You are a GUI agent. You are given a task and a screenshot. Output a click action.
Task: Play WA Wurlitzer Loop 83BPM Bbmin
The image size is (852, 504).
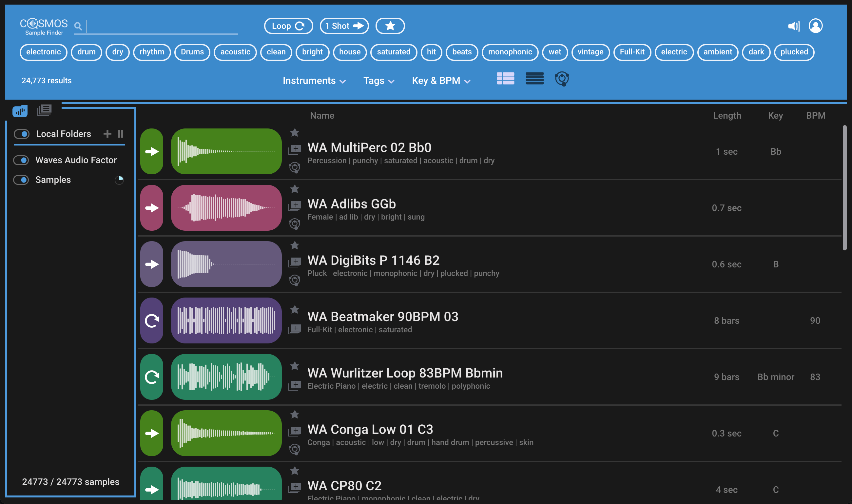click(152, 377)
